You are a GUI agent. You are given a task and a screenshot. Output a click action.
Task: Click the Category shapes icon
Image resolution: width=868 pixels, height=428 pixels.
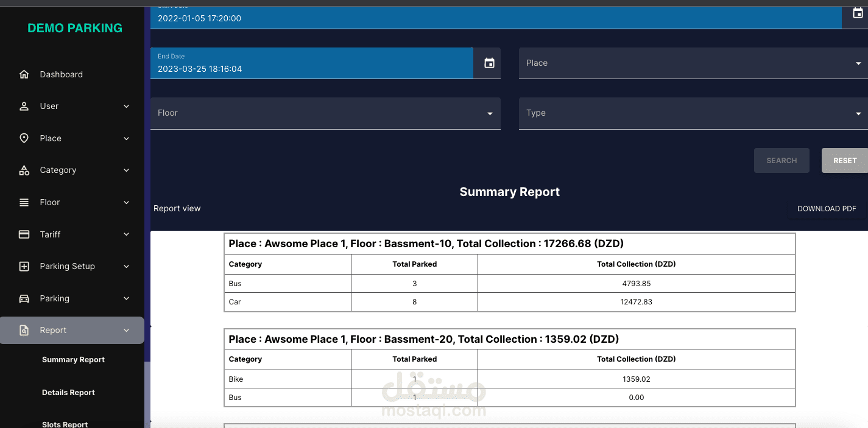coord(24,170)
